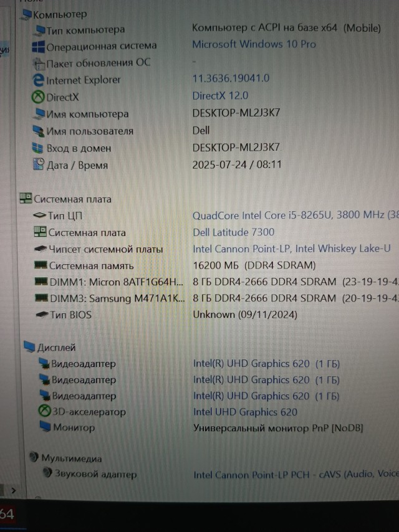Viewport: 399px width, 532px height.
Task: Select the Чипсет системной платы label
Action: click(x=106, y=249)
